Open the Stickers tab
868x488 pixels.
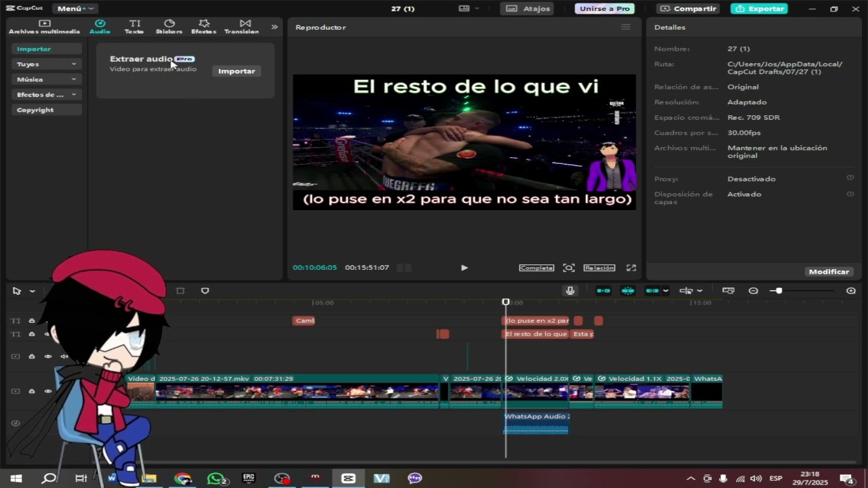pos(169,27)
